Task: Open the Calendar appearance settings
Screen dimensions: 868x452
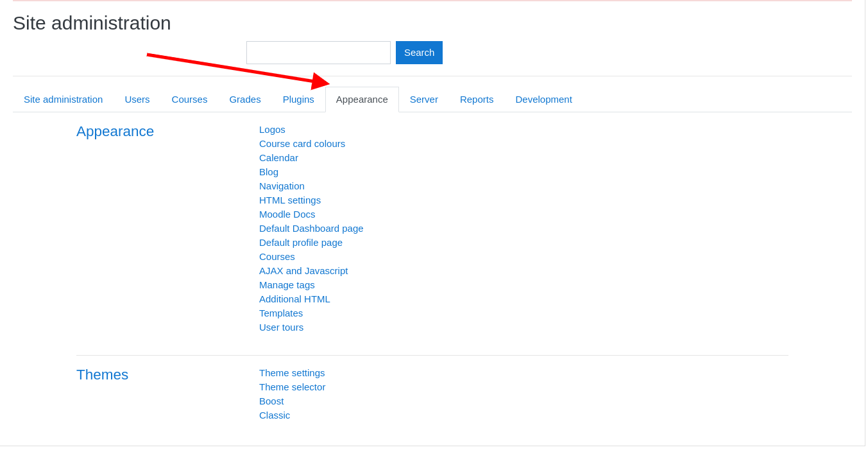Action: click(278, 157)
